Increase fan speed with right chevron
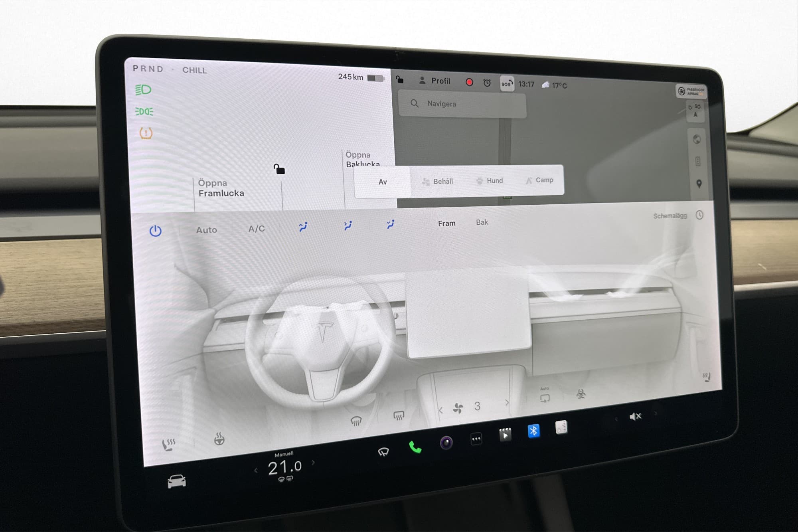Screen dimensions: 798x532 click(x=507, y=402)
